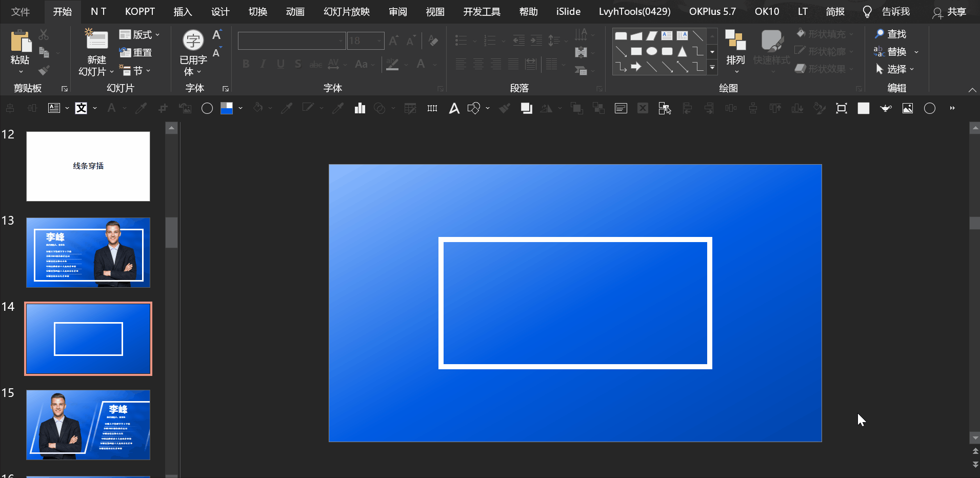Switch to the 动画 Animations tab
Image resolution: width=980 pixels, height=478 pixels.
click(x=295, y=11)
